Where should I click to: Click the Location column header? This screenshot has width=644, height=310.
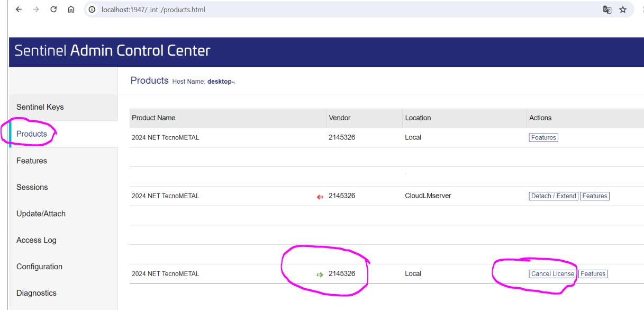tap(418, 118)
